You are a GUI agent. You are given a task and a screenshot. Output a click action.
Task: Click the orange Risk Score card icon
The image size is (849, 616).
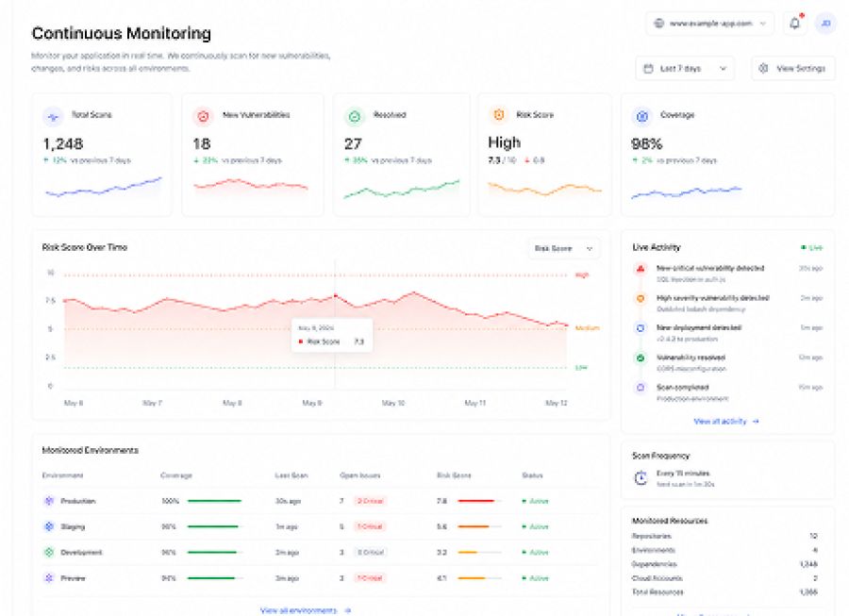coord(499,115)
